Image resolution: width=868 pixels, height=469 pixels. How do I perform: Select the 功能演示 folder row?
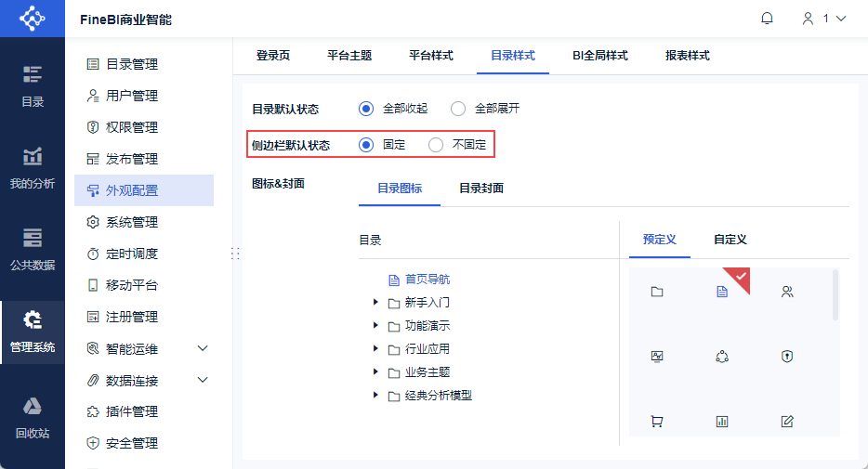tap(419, 326)
